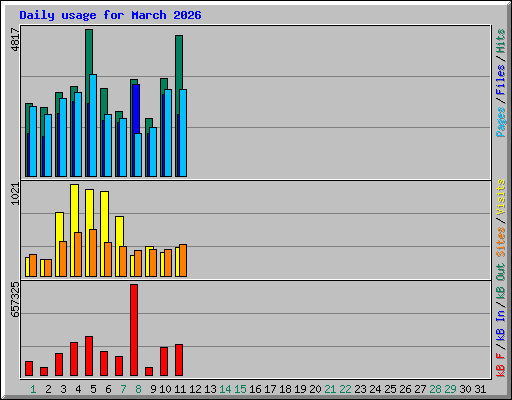Select day 14 on the x-axis
512x400 pixels.
pyautogui.click(x=225, y=389)
